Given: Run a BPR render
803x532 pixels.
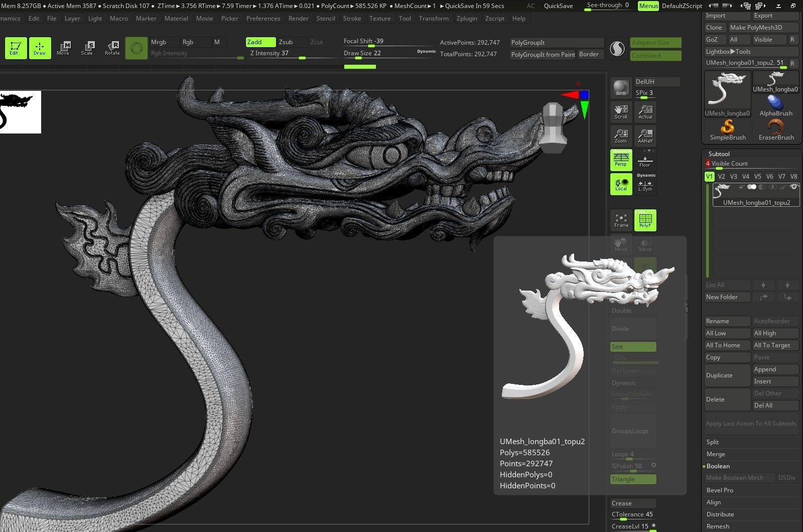Looking at the screenshot, I should pyautogui.click(x=621, y=88).
